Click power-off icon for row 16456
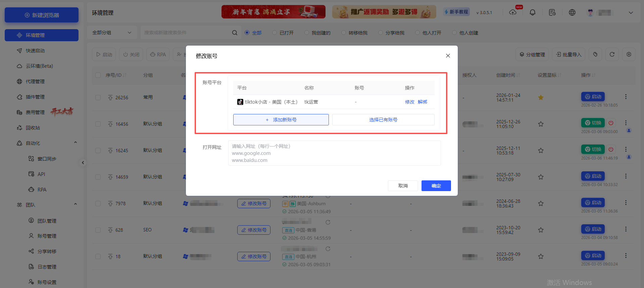 [611, 123]
